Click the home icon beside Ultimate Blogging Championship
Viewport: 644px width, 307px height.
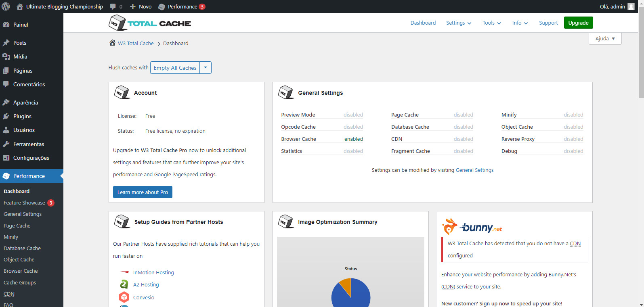click(x=19, y=6)
